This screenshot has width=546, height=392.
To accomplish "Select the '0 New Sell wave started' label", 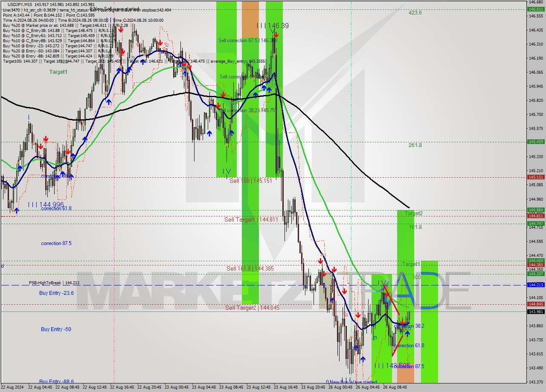I will pyautogui.click(x=114, y=9).
